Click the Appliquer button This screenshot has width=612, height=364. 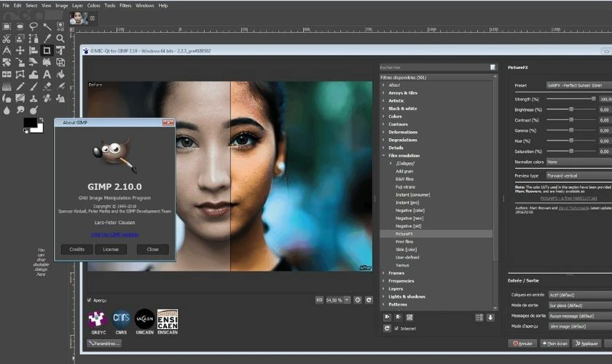tap(587, 344)
